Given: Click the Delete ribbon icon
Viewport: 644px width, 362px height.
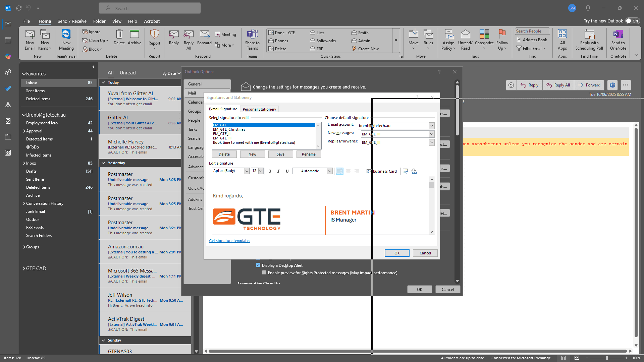Looking at the screenshot, I should (x=119, y=37).
